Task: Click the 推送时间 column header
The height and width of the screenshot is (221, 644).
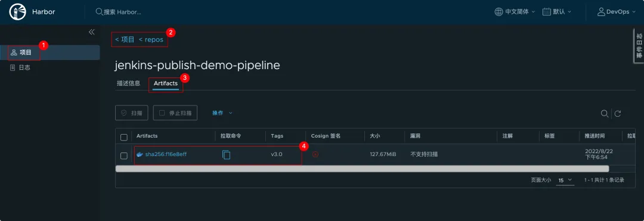Action: (595, 136)
